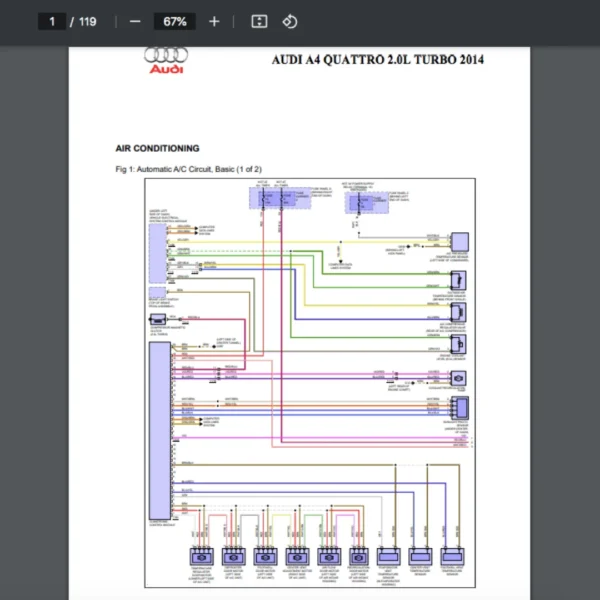Screen dimensions: 600x600
Task: Click the zoom out minus button
Action: click(135, 21)
